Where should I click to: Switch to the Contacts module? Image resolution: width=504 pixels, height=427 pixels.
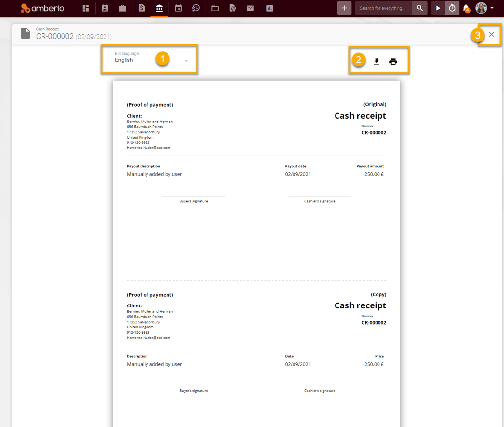click(105, 8)
